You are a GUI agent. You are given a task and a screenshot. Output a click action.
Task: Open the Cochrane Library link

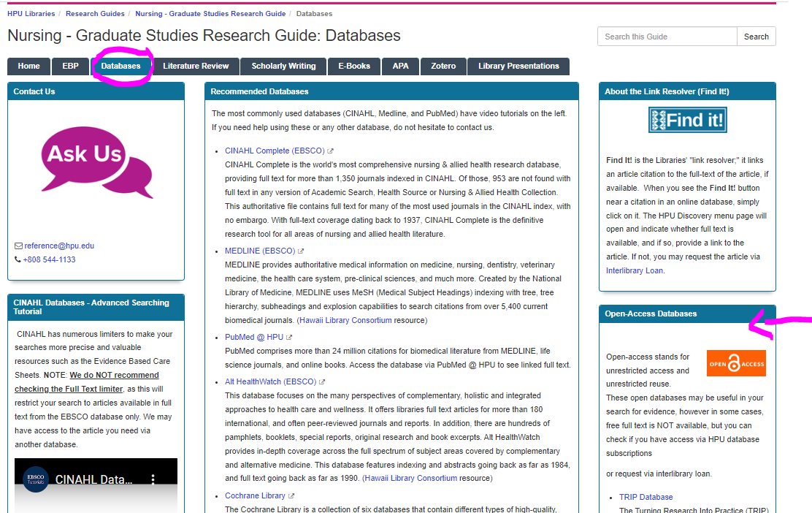pyautogui.click(x=255, y=496)
